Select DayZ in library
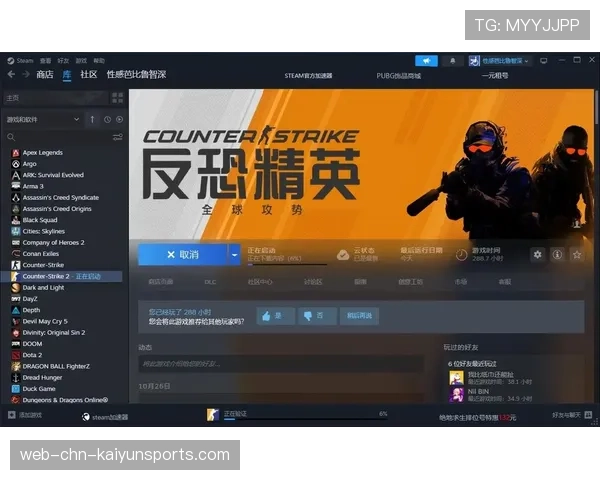Screen dimensions: 600x480 (30, 299)
